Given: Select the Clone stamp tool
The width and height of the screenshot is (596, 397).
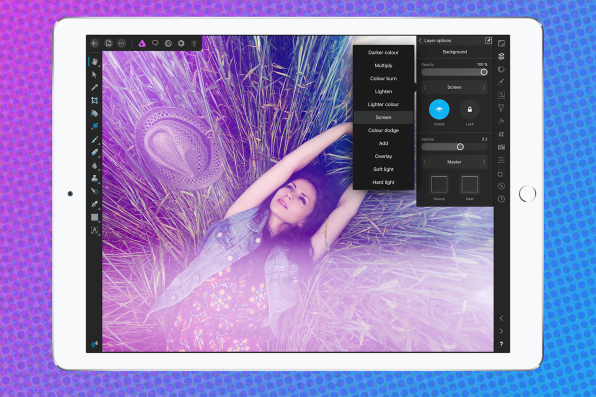Looking at the screenshot, I should pos(94,178).
